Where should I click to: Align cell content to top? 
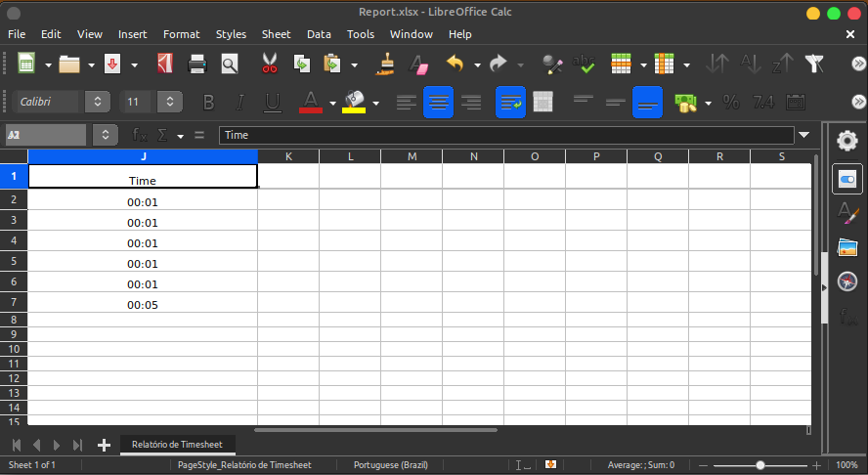pos(583,103)
